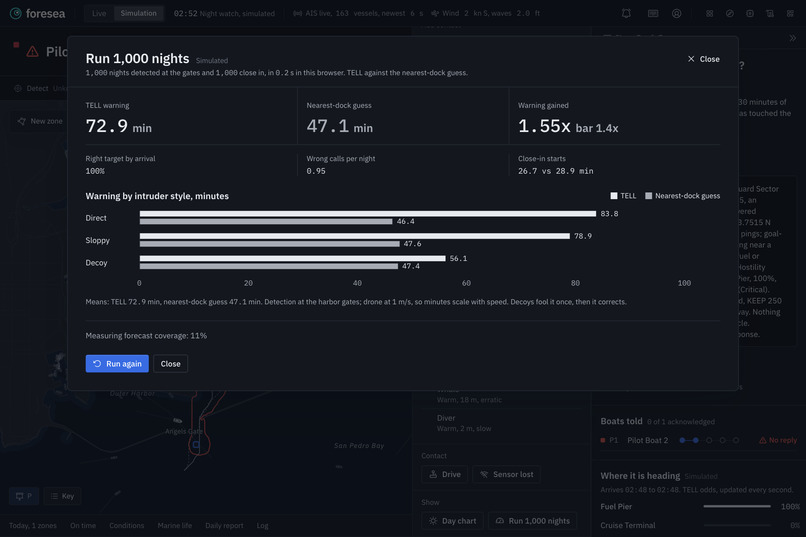Click the Sensor lost button
Screen dimensions: 806x537
click(506, 474)
